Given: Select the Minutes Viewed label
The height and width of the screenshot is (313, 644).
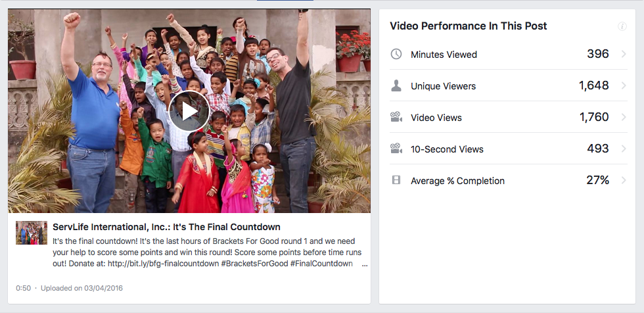Looking at the screenshot, I should [x=444, y=55].
